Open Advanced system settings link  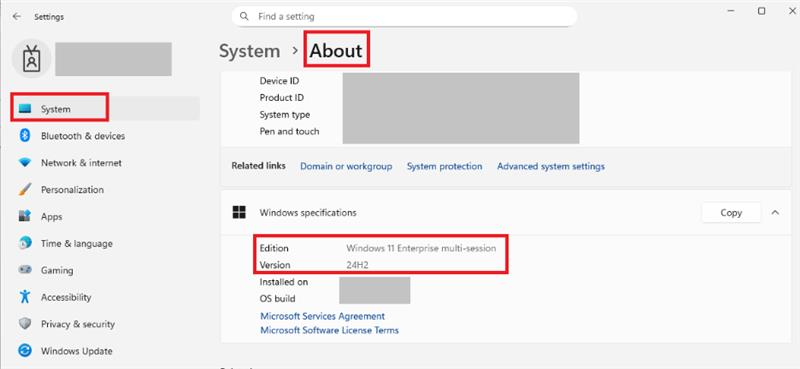click(x=551, y=166)
